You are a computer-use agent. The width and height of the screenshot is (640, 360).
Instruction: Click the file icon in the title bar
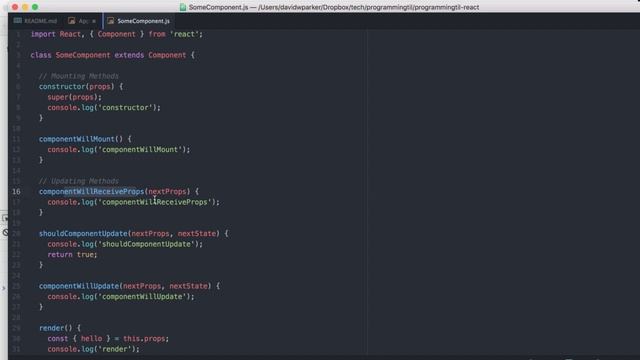click(x=183, y=7)
